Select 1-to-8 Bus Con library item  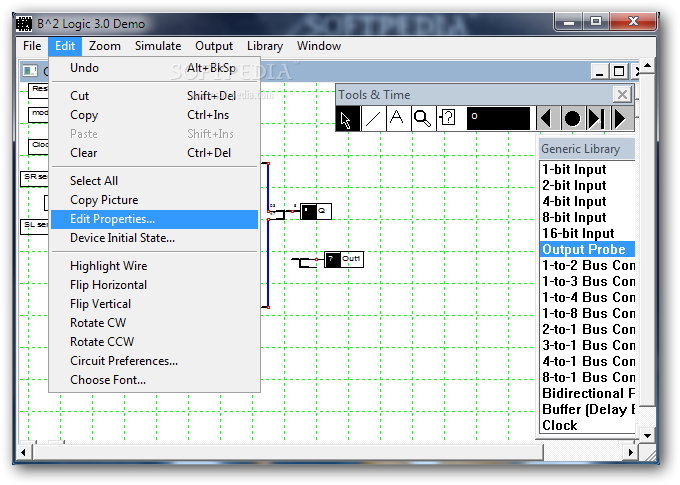point(588,314)
